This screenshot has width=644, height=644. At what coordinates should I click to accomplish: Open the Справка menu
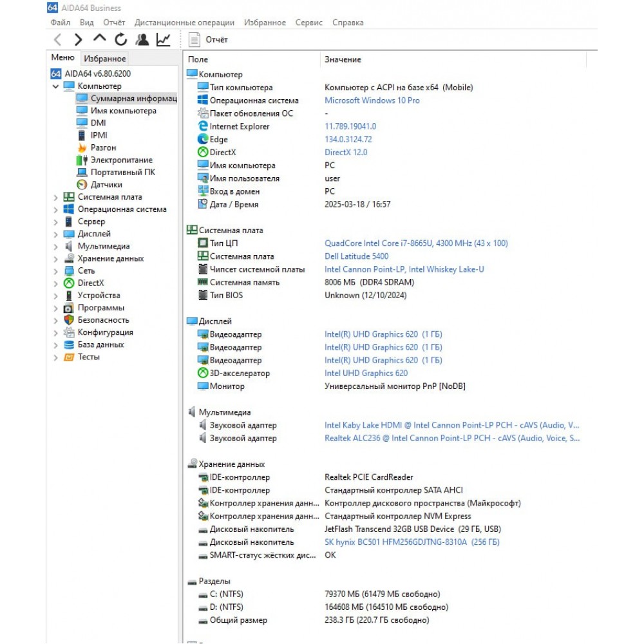tap(348, 23)
